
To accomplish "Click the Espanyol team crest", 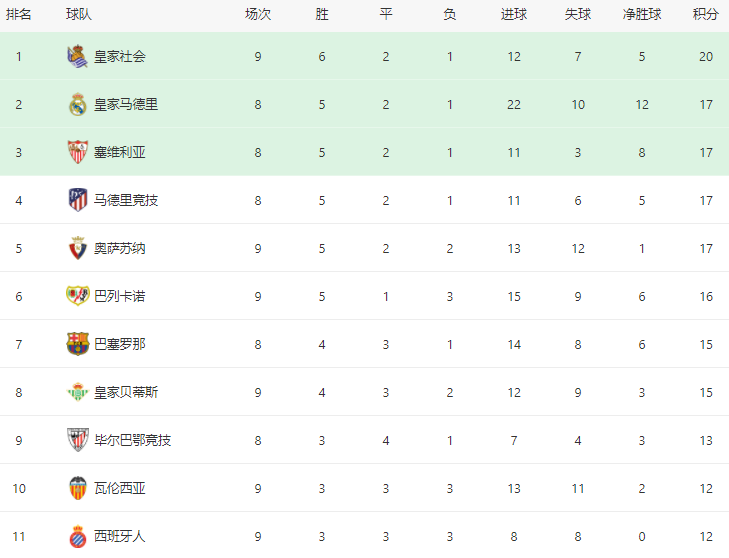I will coord(78,536).
